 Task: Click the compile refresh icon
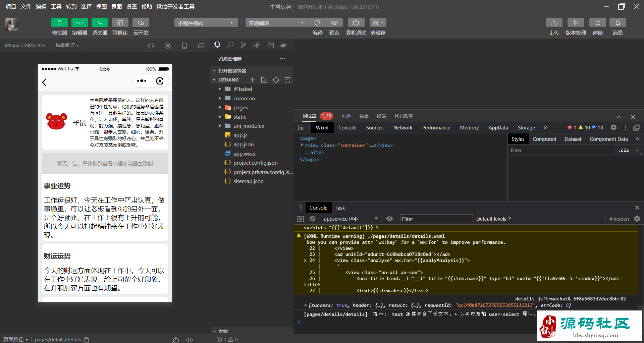[x=317, y=23]
